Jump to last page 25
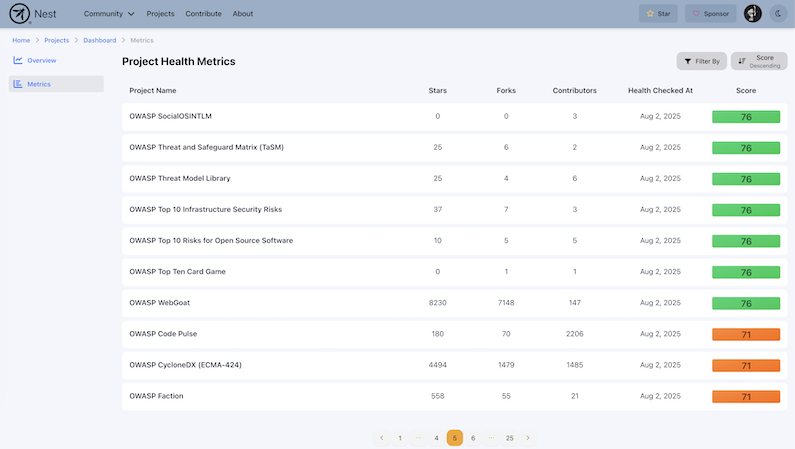795x449 pixels. tap(509, 438)
